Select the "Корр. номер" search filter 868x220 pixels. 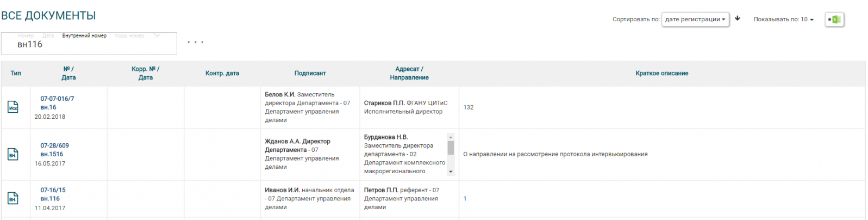click(x=129, y=36)
